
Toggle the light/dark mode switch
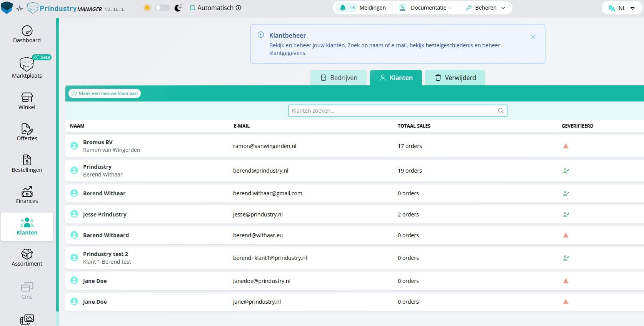[162, 8]
